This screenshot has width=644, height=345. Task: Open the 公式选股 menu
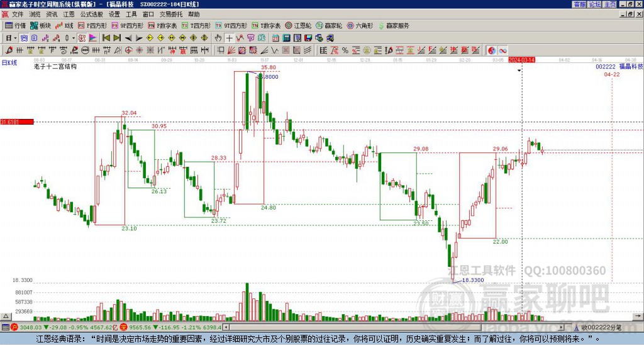tap(92, 14)
